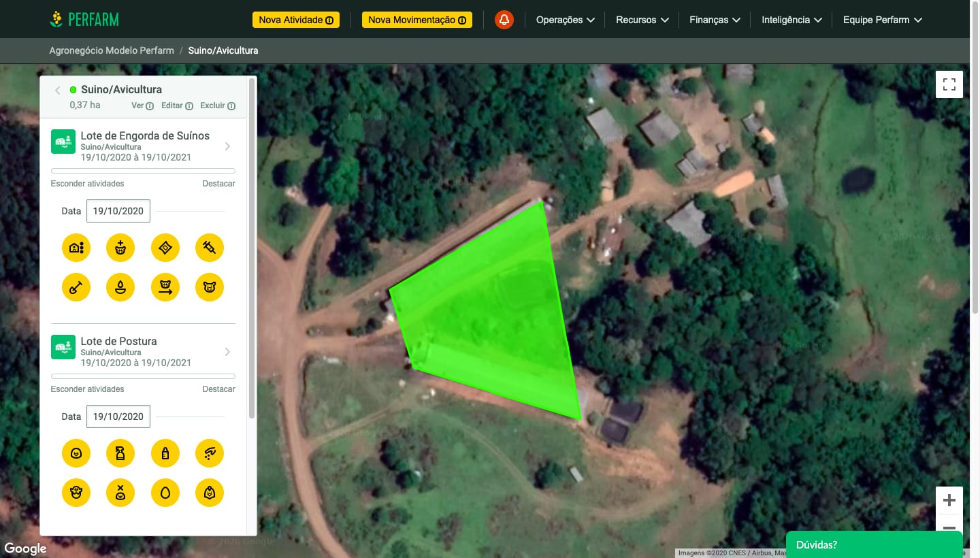Open notifications with the bell icon
This screenshot has width=980, height=558.
point(504,20)
